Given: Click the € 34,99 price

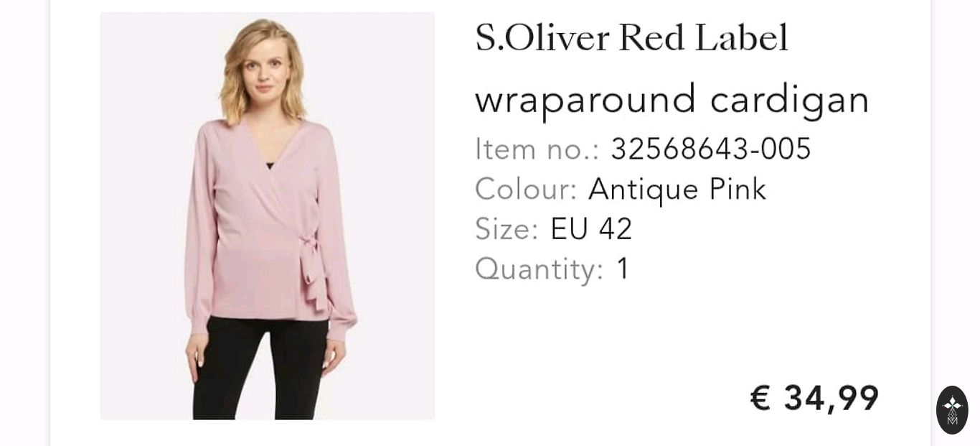Looking at the screenshot, I should tap(815, 398).
